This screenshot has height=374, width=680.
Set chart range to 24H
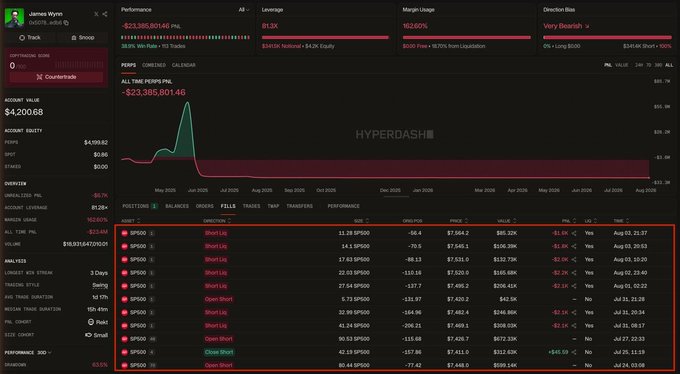[638, 65]
